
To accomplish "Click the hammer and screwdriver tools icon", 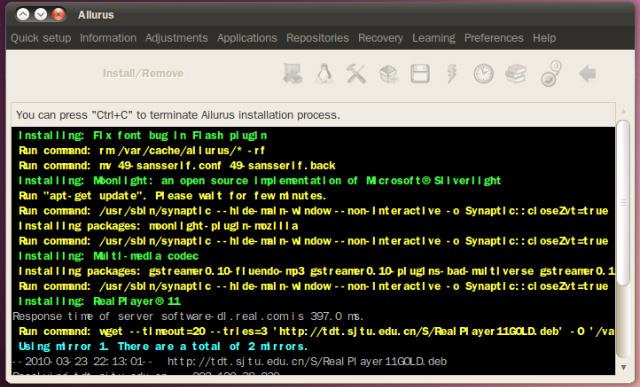I will 356,74.
